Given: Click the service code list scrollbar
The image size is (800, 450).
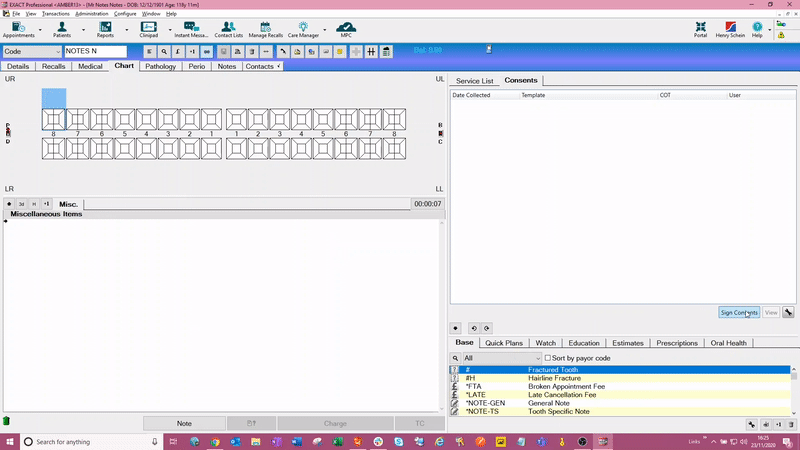Looking at the screenshot, I should coord(794,391).
